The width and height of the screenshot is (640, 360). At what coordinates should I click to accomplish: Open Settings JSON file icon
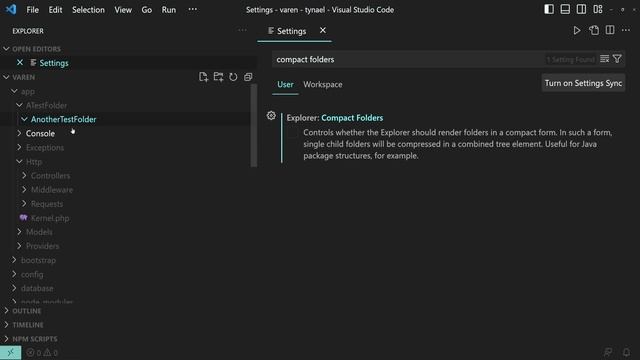[594, 31]
